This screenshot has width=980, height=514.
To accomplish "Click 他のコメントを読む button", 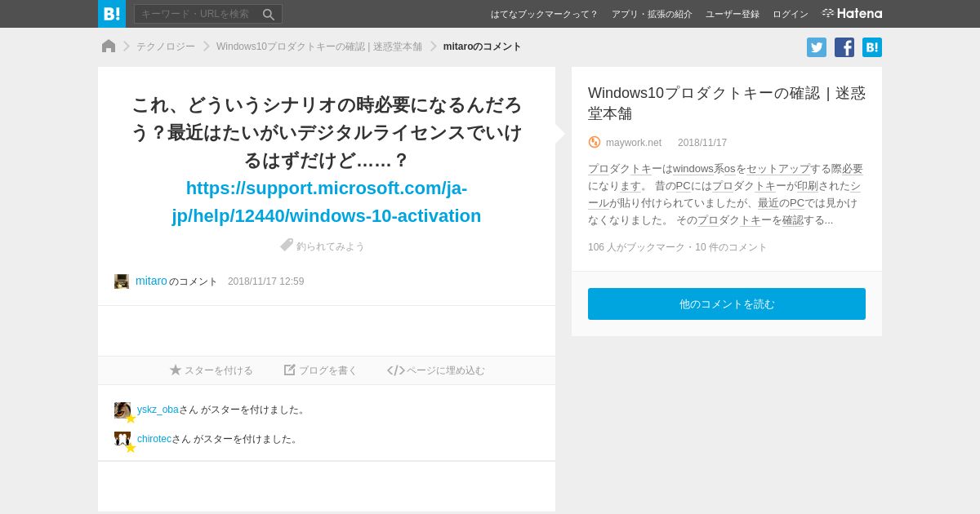I will tap(727, 304).
